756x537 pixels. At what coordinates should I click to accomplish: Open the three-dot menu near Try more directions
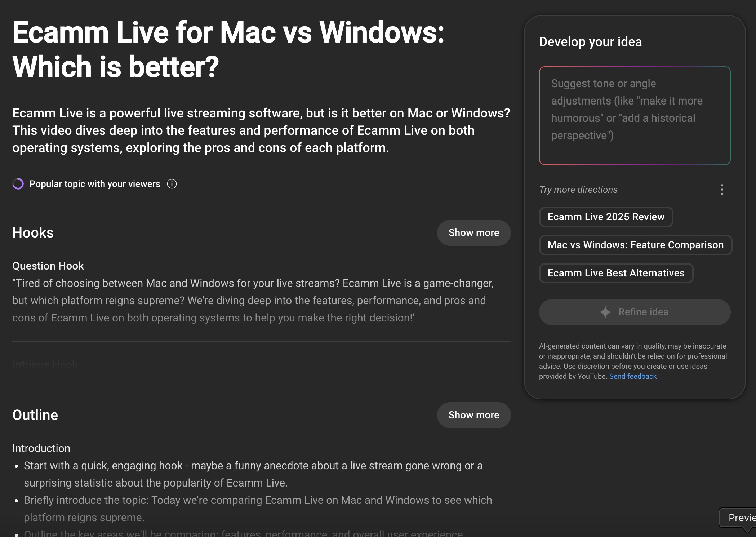tap(722, 190)
